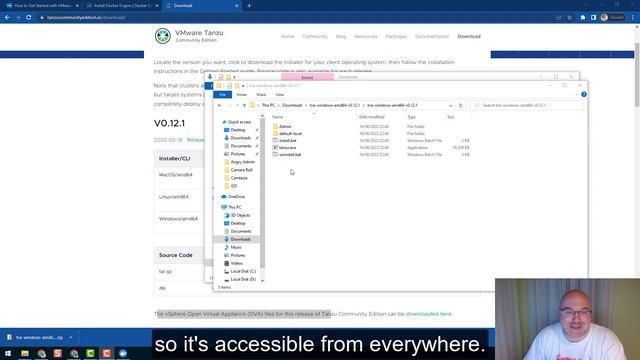Screen dimensions: 640x360
Task: Refresh the Explorer folder view
Action: coord(460,105)
